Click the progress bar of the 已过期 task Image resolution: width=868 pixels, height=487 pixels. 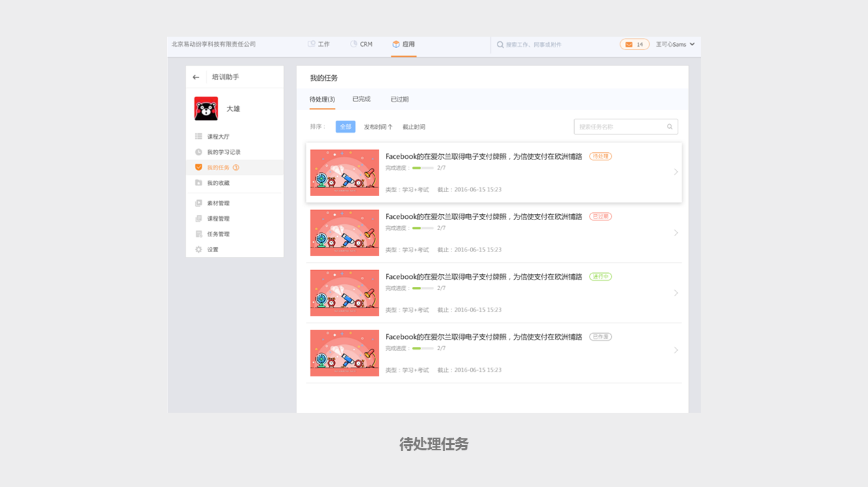[423, 228]
